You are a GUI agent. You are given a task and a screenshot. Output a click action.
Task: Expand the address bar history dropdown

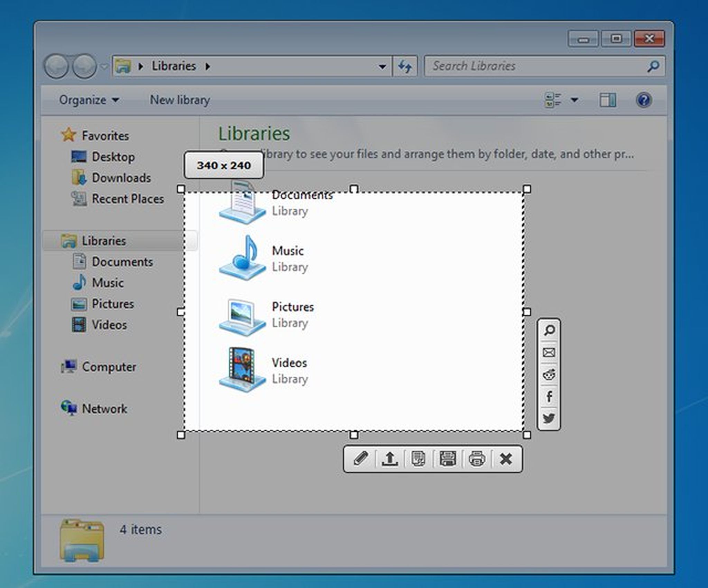(x=382, y=66)
